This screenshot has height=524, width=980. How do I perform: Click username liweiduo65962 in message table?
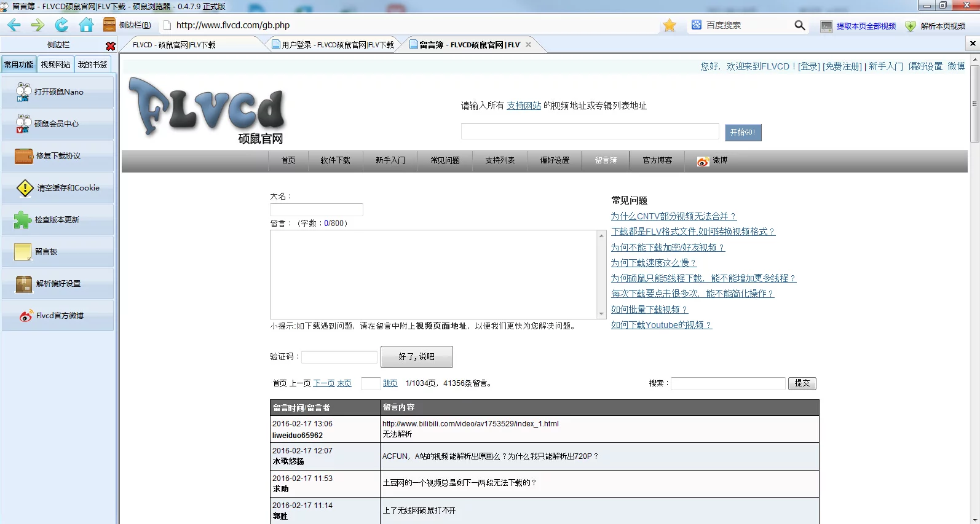pyautogui.click(x=298, y=436)
